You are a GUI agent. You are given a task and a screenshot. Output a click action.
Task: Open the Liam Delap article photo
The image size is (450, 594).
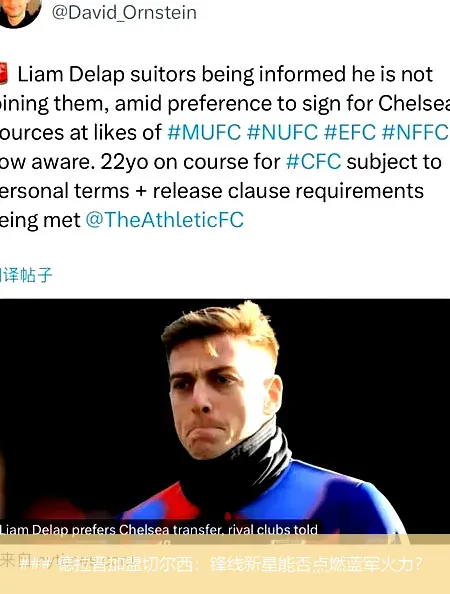[x=225, y=417]
